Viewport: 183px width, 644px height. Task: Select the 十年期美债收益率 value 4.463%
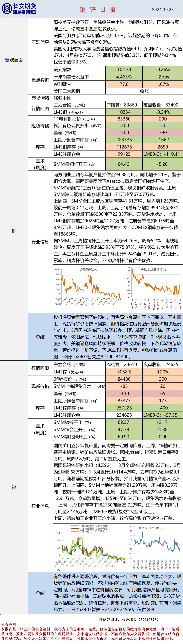pyautogui.click(x=124, y=77)
